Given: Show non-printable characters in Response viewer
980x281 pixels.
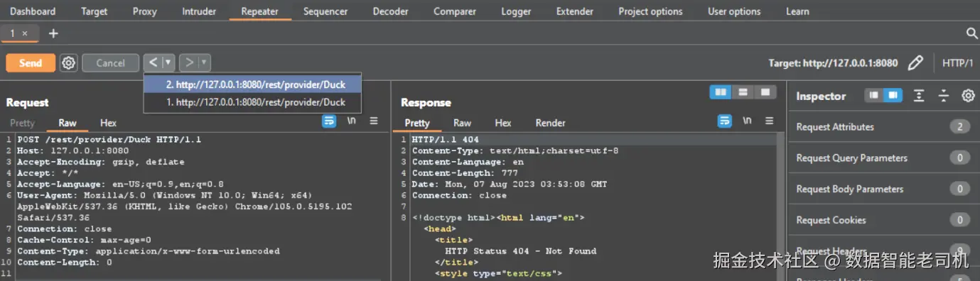Looking at the screenshot, I should pos(747,121).
